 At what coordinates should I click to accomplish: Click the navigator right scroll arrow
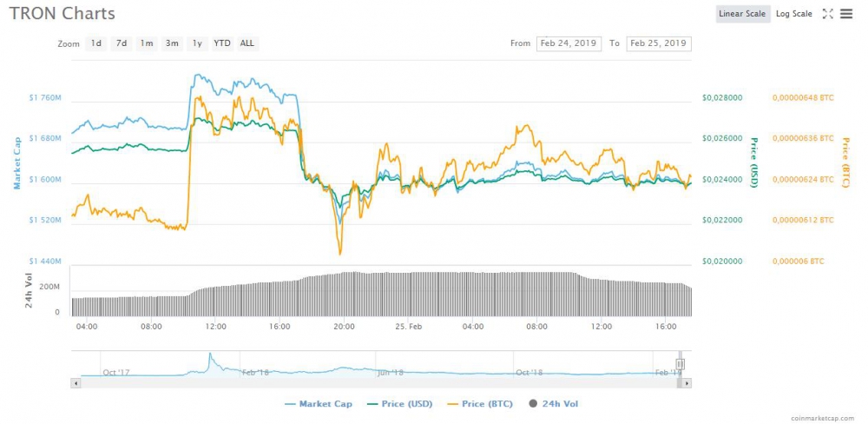(x=687, y=382)
